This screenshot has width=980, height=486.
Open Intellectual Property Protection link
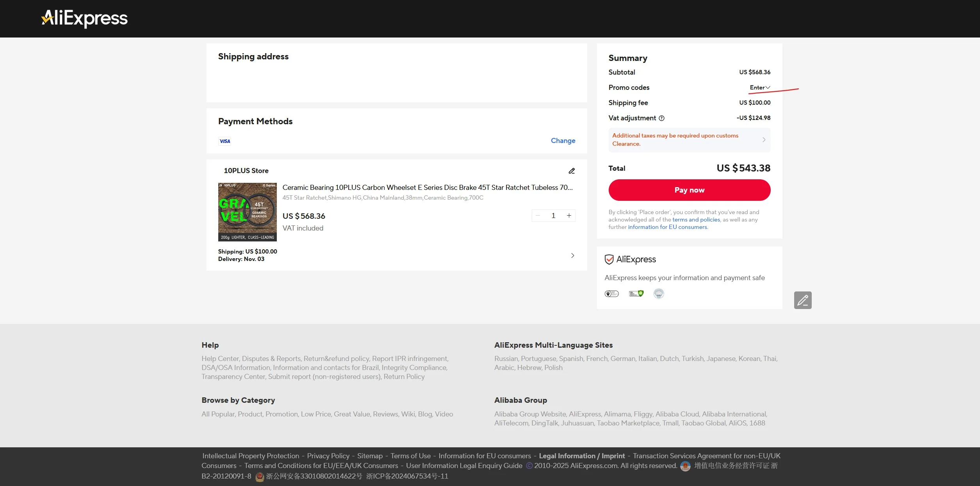tap(251, 456)
